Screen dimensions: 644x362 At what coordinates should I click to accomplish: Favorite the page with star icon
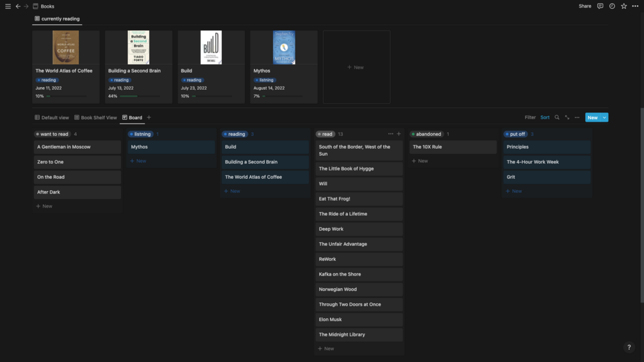click(x=624, y=6)
